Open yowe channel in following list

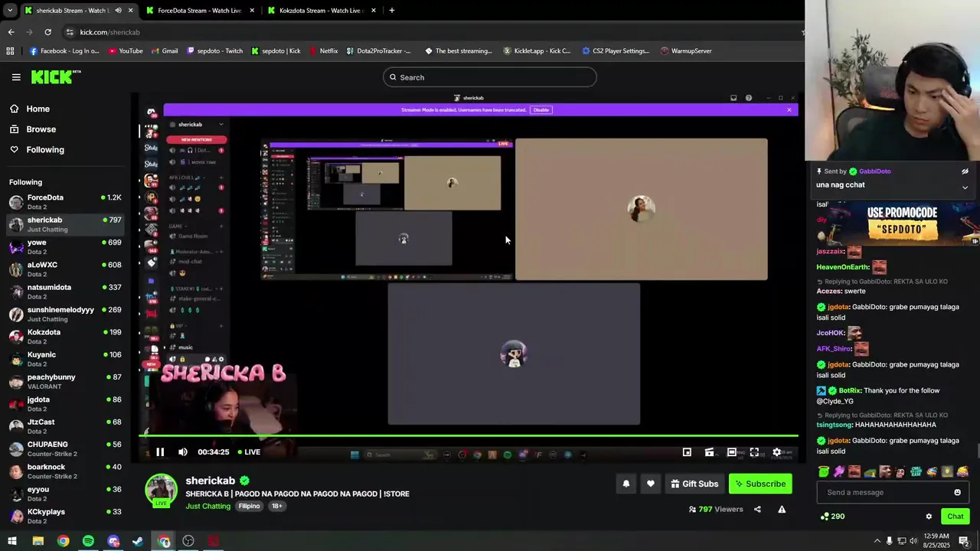[x=65, y=246]
